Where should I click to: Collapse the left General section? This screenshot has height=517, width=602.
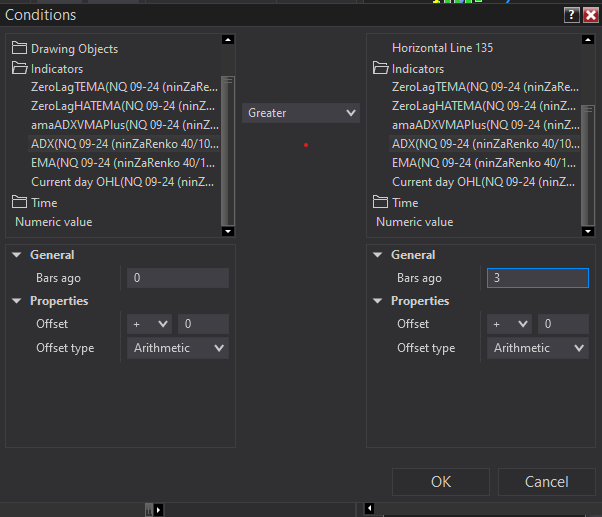(18, 255)
